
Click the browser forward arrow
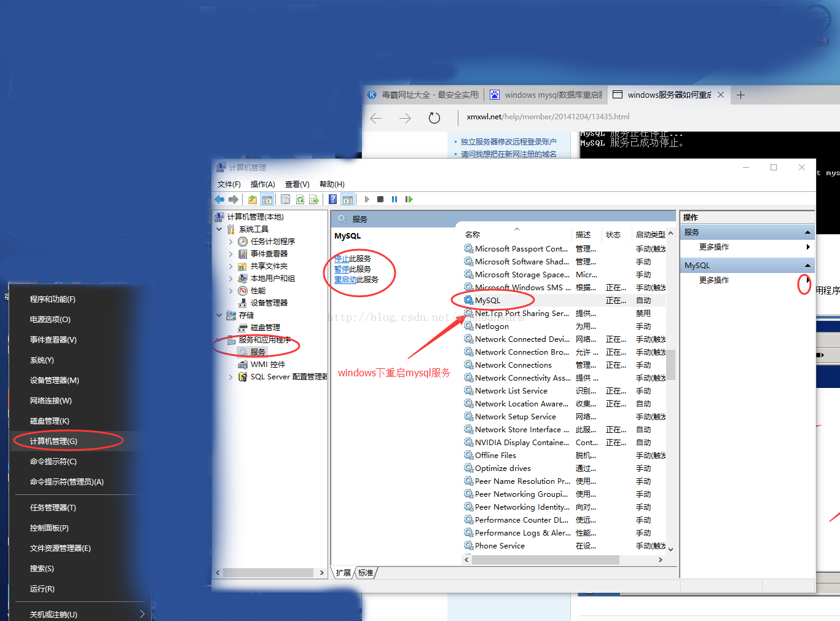pyautogui.click(x=405, y=118)
